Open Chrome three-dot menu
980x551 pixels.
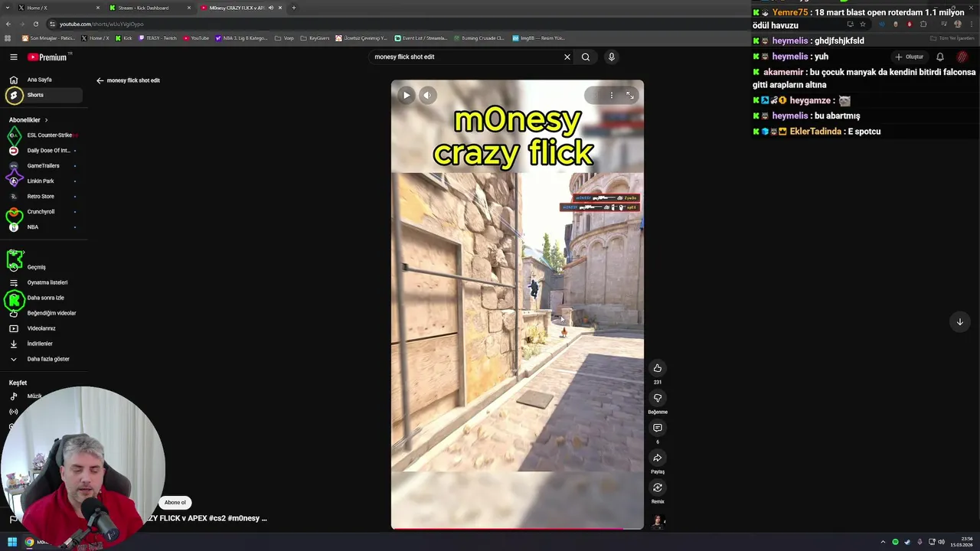972,24
